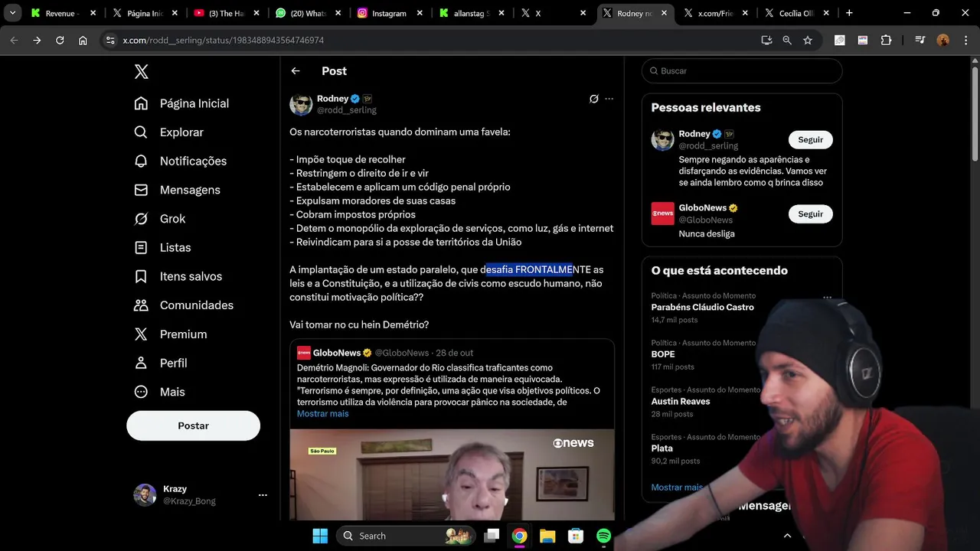Open Explorar search icon in sidebar
Screen dimensions: 980x551
point(141,132)
